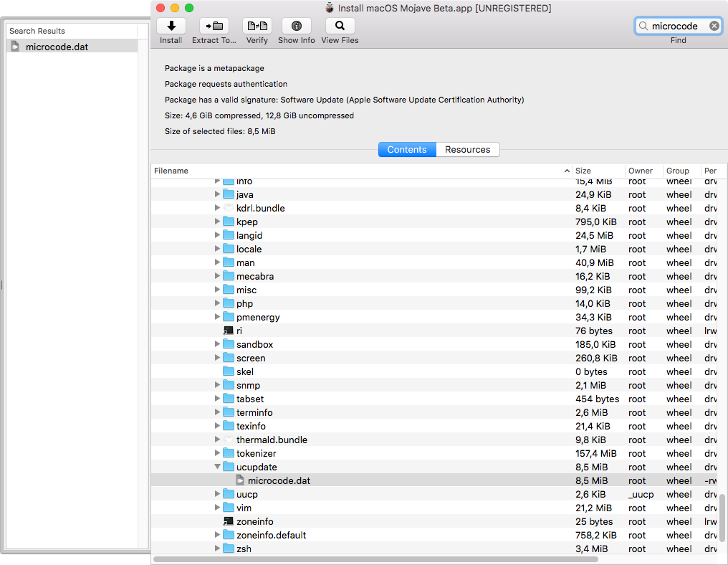Click the snmp folder icon

(x=229, y=385)
